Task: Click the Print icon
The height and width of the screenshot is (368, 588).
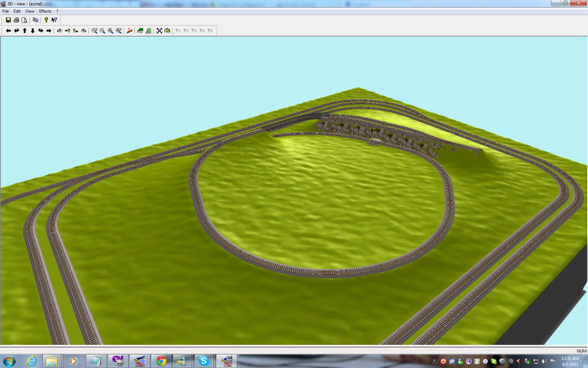Action: click(x=17, y=20)
